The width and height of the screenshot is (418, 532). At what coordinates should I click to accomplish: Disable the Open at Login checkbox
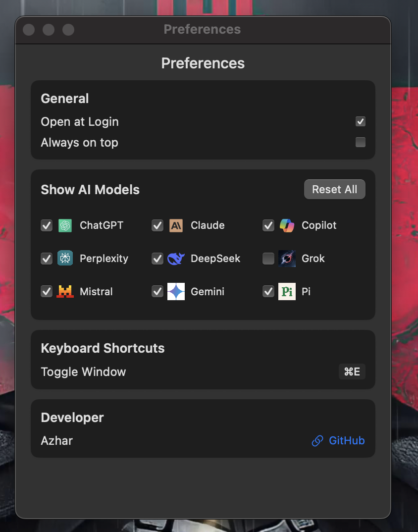tap(361, 121)
